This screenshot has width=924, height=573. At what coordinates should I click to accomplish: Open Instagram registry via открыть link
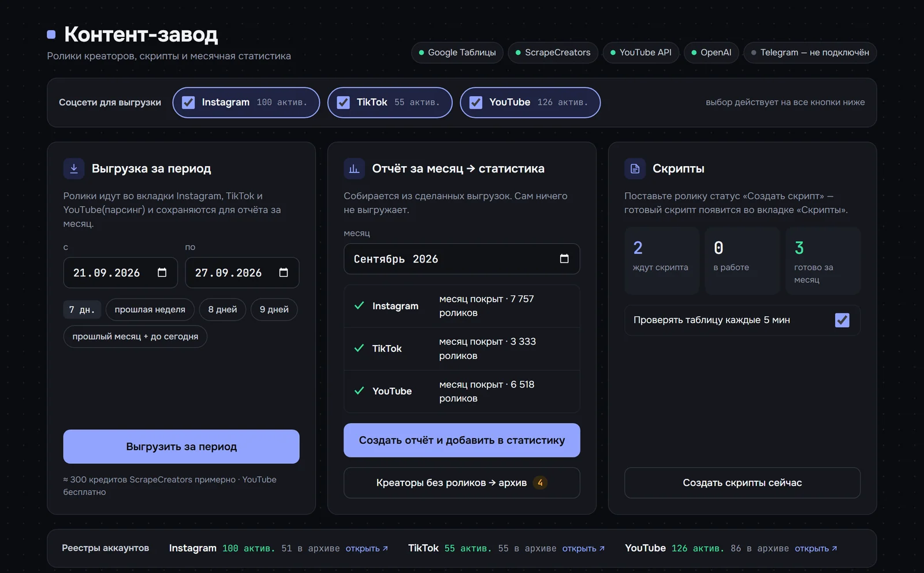point(367,548)
